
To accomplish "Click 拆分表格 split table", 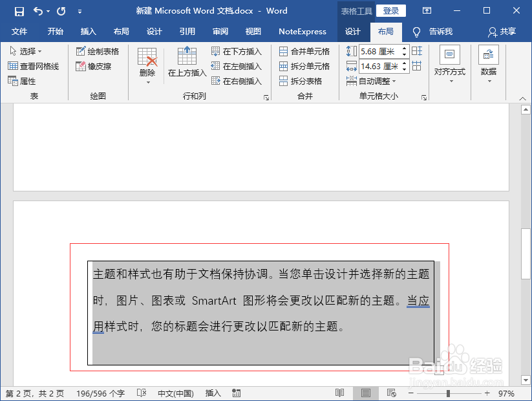I will click(x=301, y=81).
